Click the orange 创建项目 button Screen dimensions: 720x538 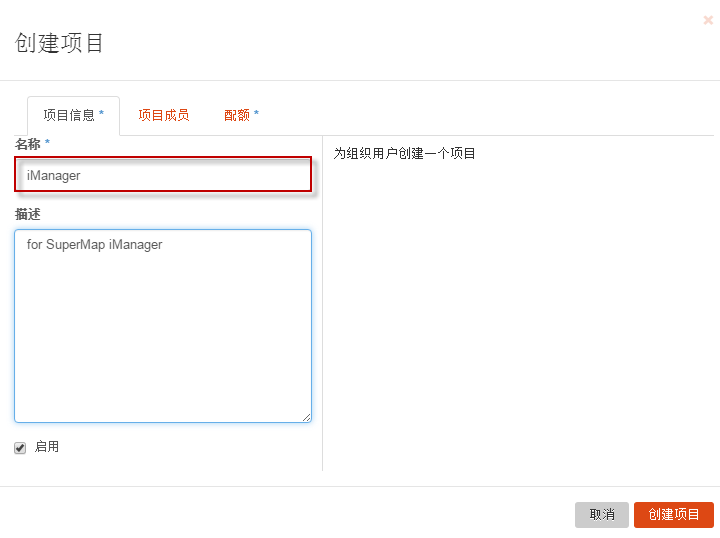[673, 514]
